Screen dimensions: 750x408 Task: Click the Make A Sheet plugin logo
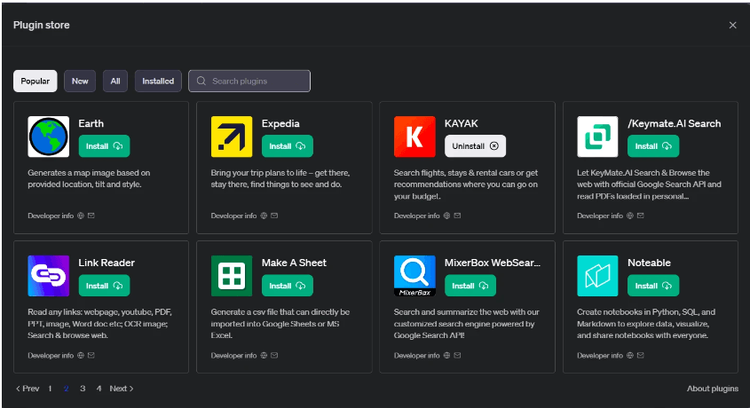(232, 276)
